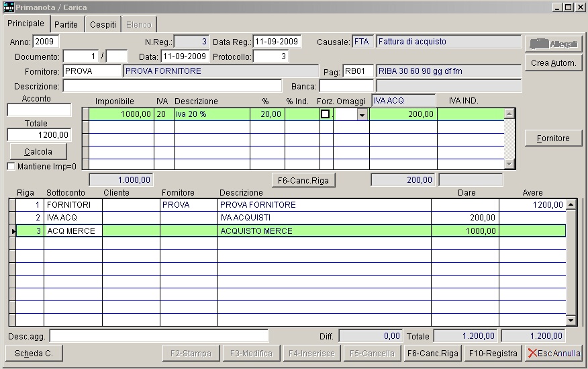
Task: Toggle the Forz. checkbox in the IVA row
Action: (325, 114)
